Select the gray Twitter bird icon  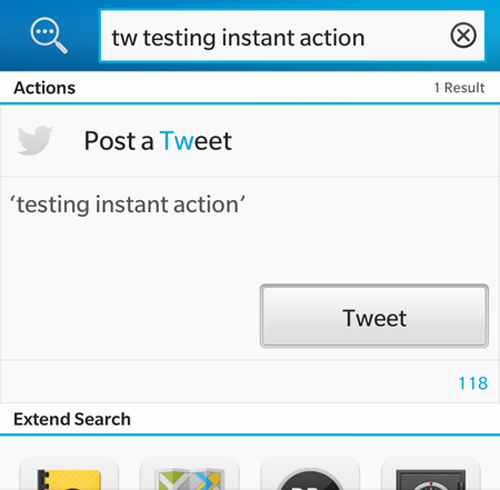(x=35, y=140)
